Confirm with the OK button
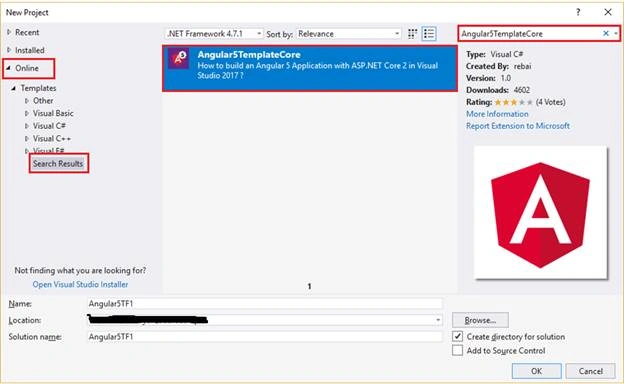Screen dimensions: 624x384 coord(536,371)
